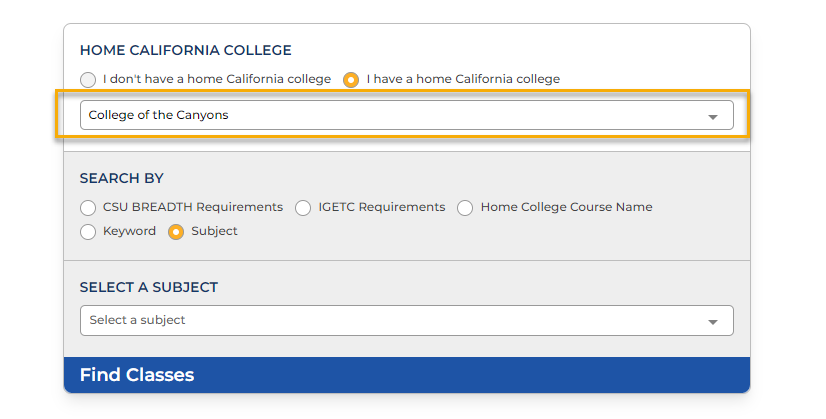Click the "Keyword" label text
The image size is (826, 419).
[129, 231]
